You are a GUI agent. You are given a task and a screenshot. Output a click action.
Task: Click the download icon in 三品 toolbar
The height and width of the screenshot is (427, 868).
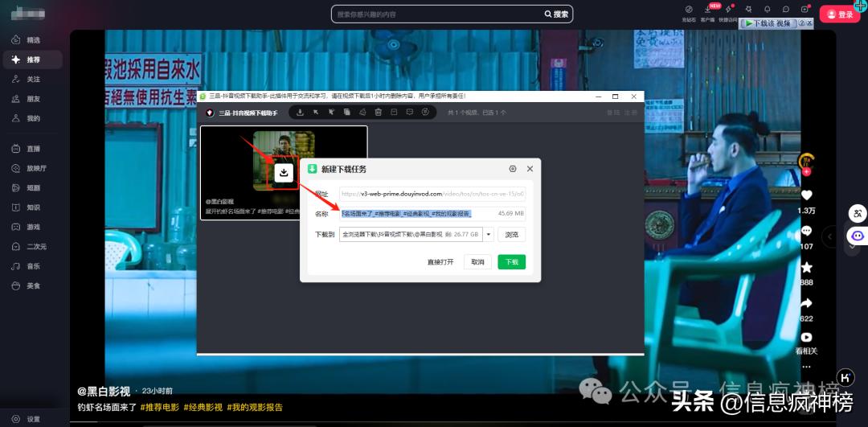(x=300, y=113)
